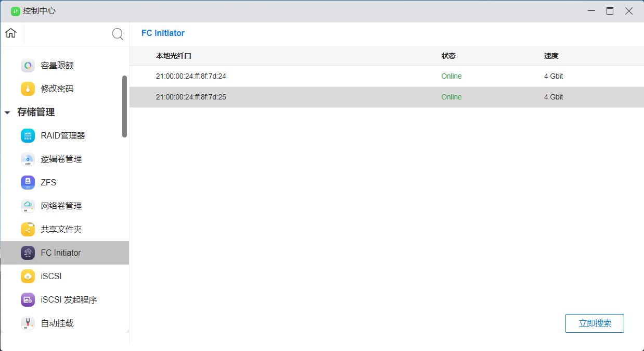Click the sidebar vertical scrollbar thumb
Screen dimensions: 644x351
tap(124, 107)
